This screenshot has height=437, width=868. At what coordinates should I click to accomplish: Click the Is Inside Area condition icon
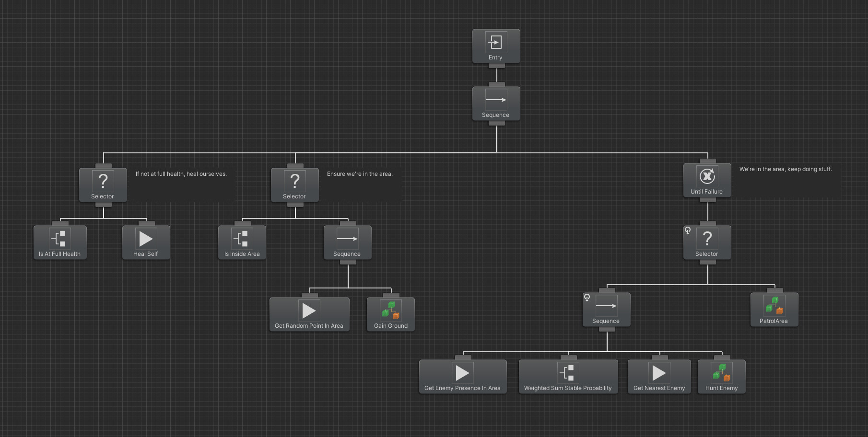pos(242,238)
